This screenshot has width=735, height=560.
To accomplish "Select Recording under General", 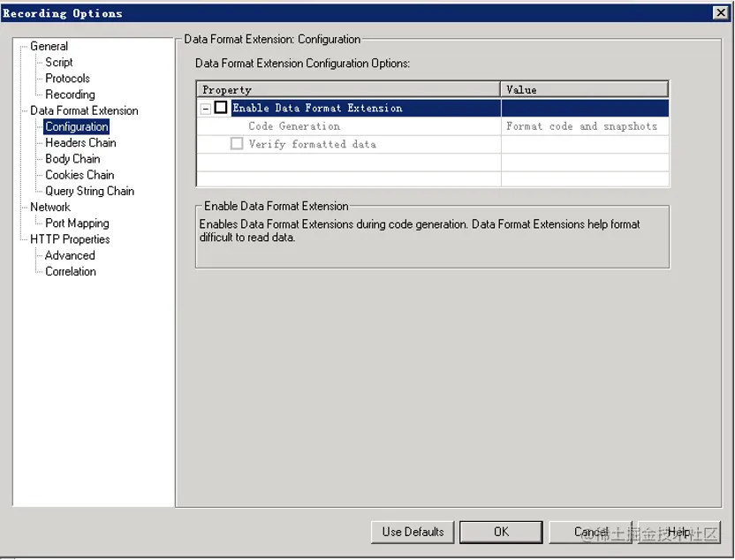I will pyautogui.click(x=70, y=95).
